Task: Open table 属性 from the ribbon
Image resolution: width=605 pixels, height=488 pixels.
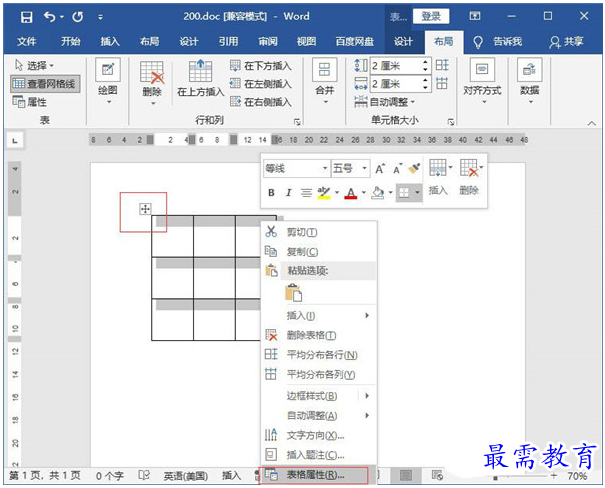Action: click(x=30, y=102)
